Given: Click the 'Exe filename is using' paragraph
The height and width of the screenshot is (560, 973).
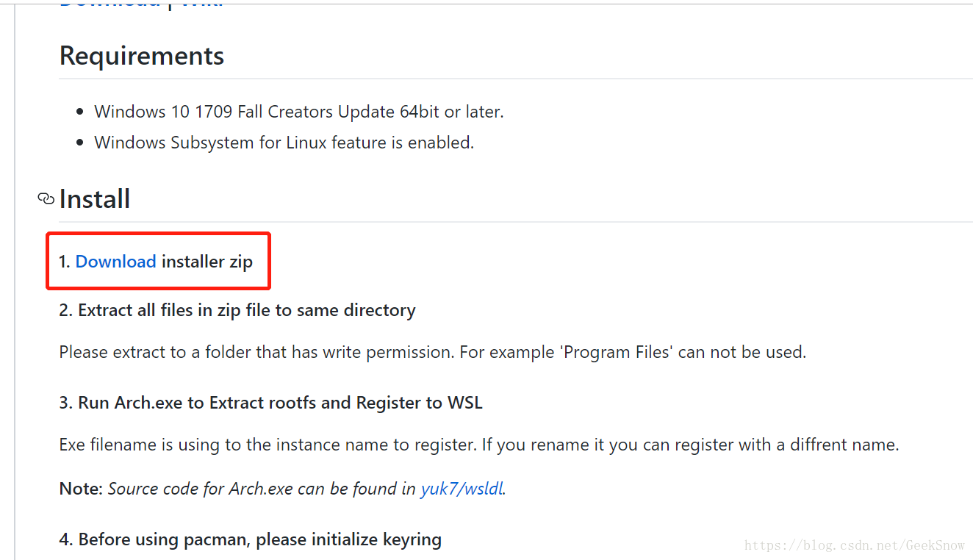Looking at the screenshot, I should click(x=479, y=445).
